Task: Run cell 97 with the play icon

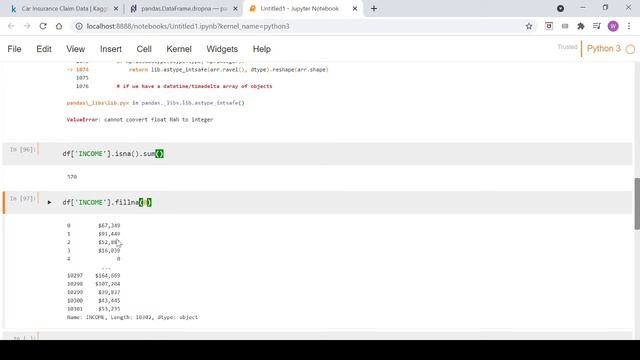Action: pyautogui.click(x=49, y=202)
